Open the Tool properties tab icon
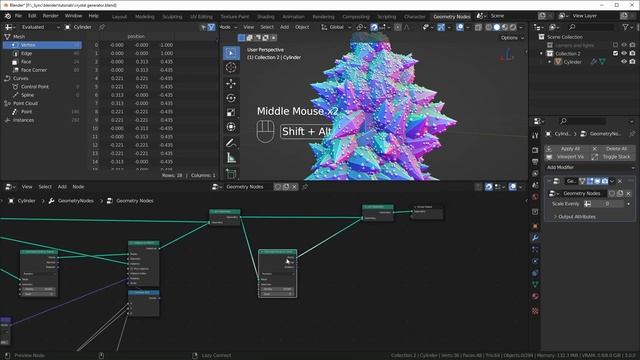The width and height of the screenshot is (640, 360). (x=535, y=136)
